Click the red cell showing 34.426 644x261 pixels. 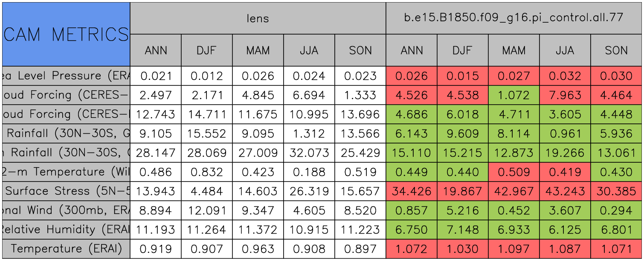[x=411, y=191]
